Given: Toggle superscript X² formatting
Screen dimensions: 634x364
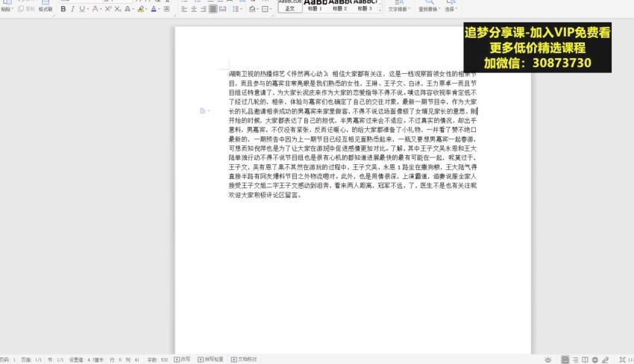Looking at the screenshot, I should 108,9.
